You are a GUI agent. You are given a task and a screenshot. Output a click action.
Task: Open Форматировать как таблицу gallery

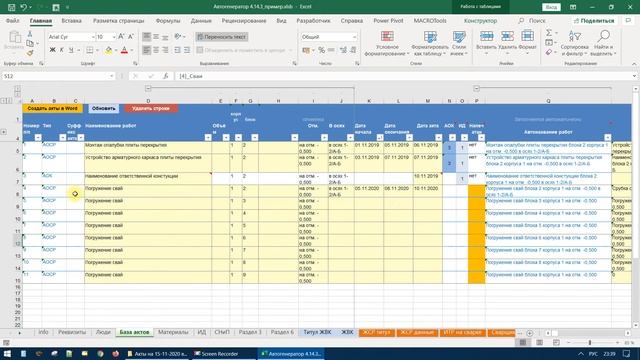[430, 43]
